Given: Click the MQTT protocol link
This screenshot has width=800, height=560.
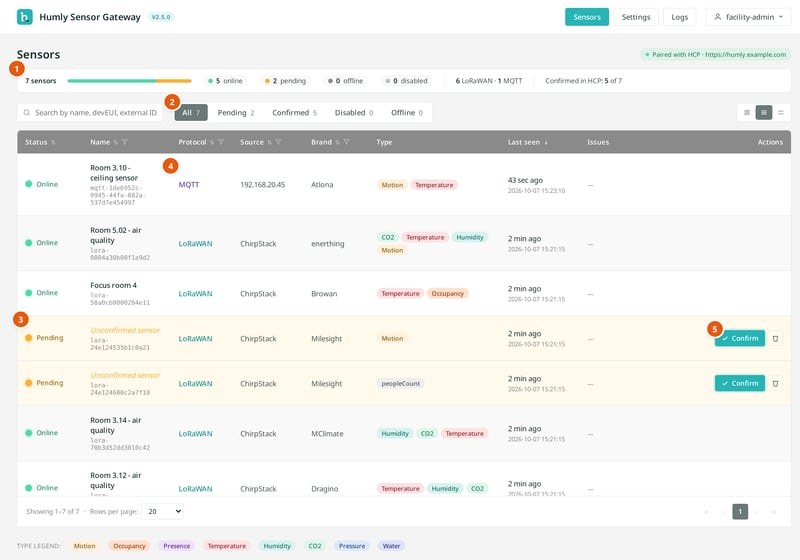Looking at the screenshot, I should [189, 185].
